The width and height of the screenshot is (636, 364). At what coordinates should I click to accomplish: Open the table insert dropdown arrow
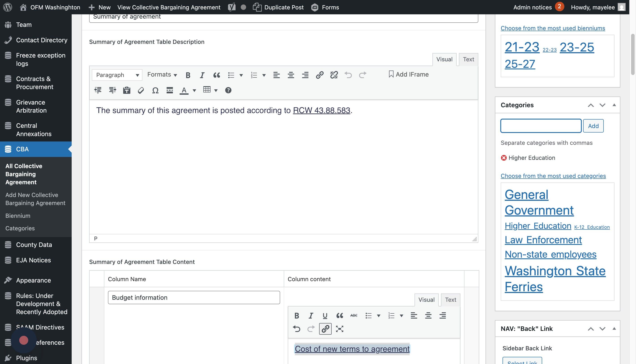tap(216, 90)
